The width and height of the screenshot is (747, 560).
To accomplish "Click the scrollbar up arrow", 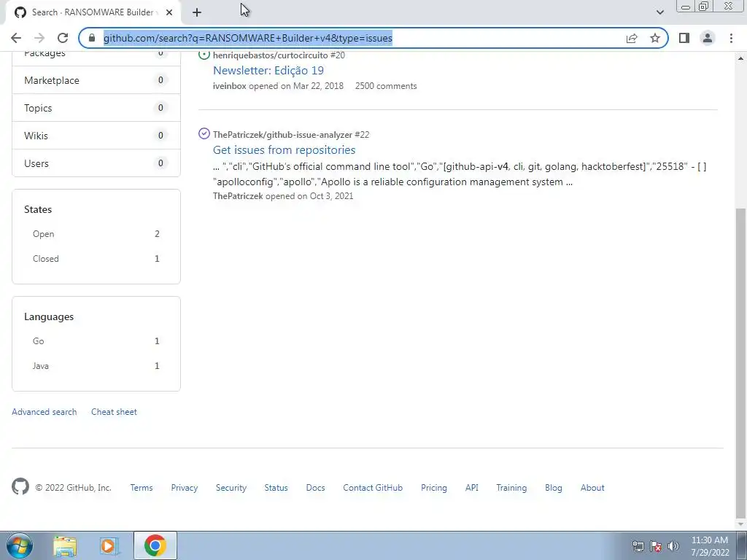I will click(741, 58).
